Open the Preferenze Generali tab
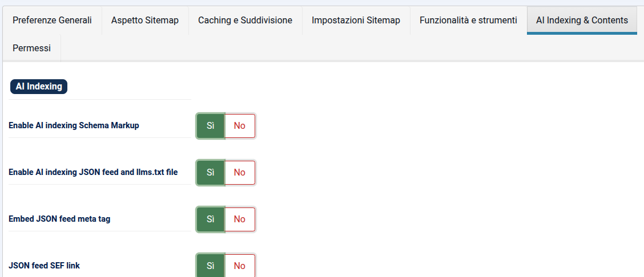This screenshot has width=644, height=277. point(52,20)
